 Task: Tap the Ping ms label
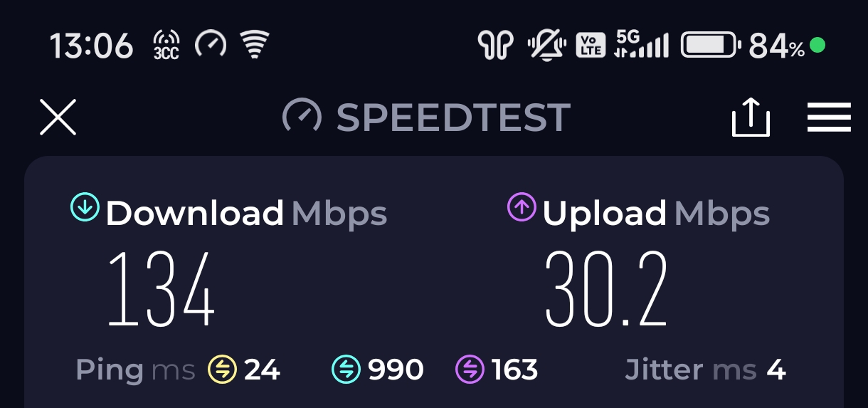tap(135, 370)
